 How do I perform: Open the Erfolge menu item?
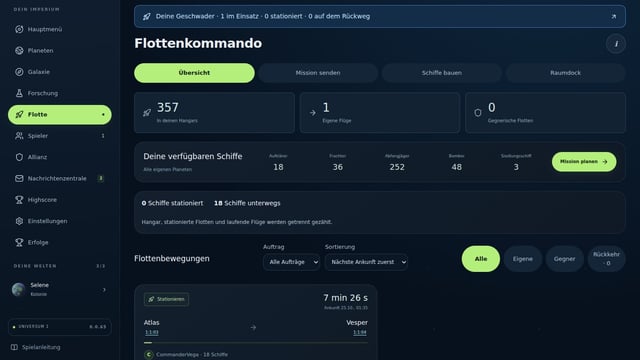(x=60, y=242)
